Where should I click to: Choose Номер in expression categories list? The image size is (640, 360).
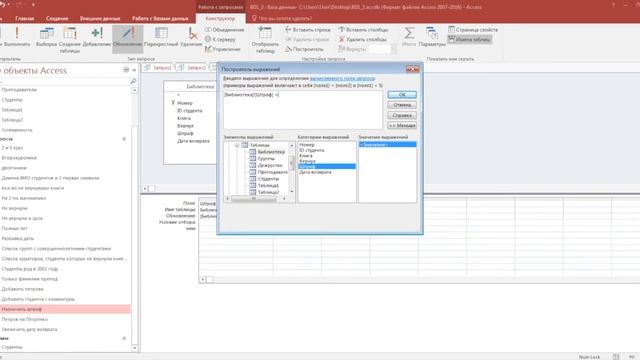pyautogui.click(x=307, y=145)
